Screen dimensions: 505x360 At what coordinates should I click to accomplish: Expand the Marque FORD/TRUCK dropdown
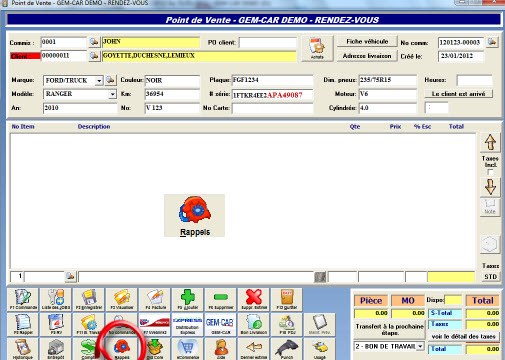click(99, 81)
